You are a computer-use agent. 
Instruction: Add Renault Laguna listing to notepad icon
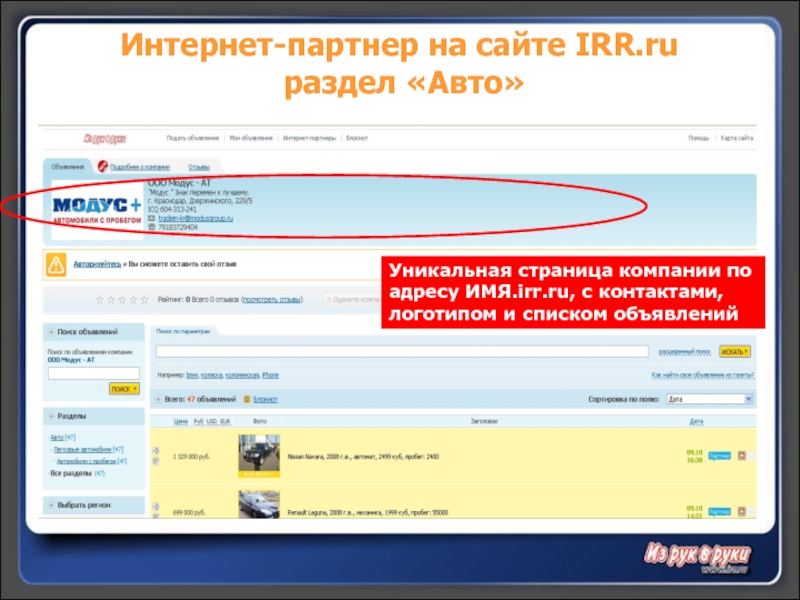pyautogui.click(x=741, y=511)
